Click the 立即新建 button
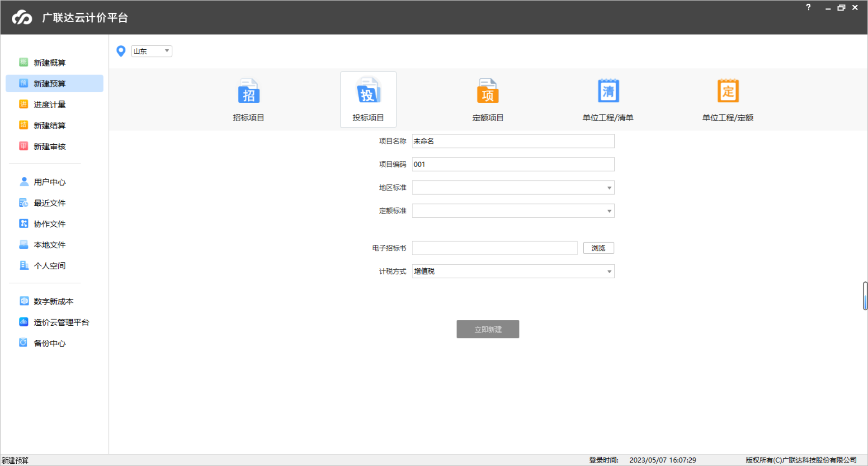The image size is (868, 466). (488, 329)
